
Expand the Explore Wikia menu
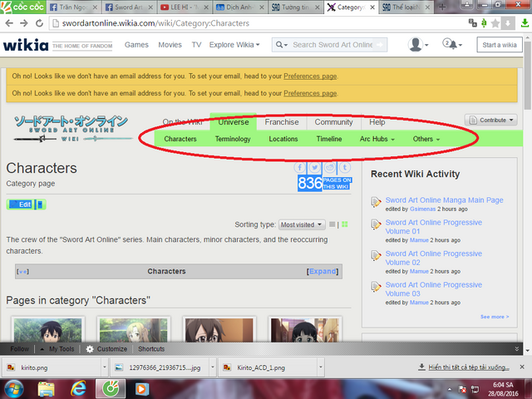pyautogui.click(x=234, y=45)
